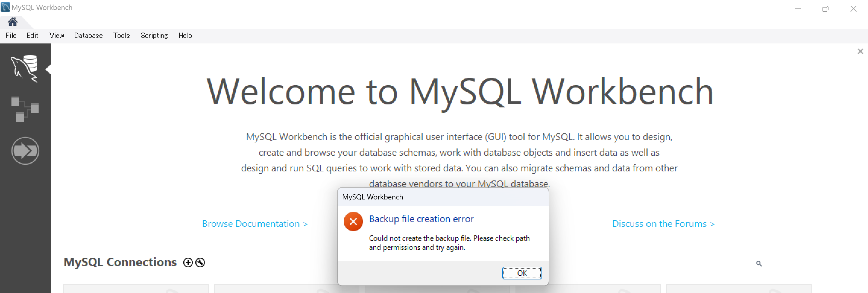Open the Help menu
This screenshot has height=293, width=868.
tap(185, 36)
